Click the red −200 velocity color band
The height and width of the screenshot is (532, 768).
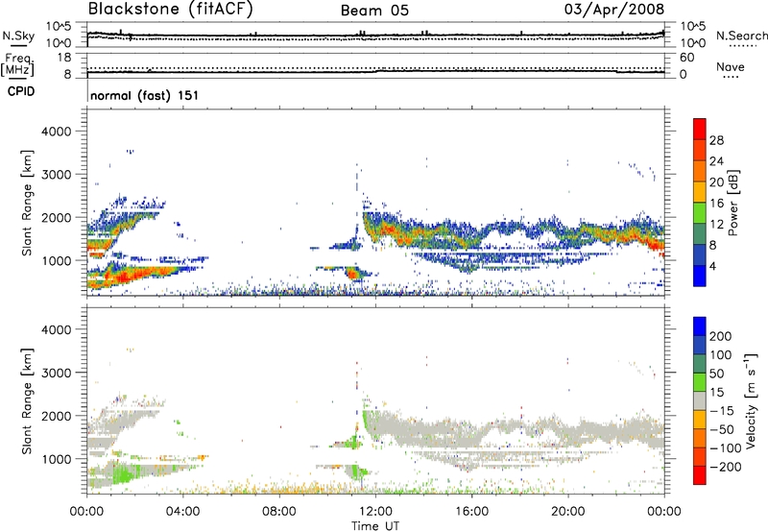coord(700,475)
